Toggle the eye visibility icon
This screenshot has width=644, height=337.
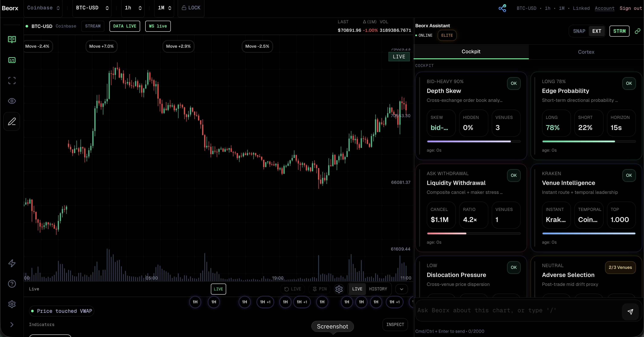[x=12, y=101]
